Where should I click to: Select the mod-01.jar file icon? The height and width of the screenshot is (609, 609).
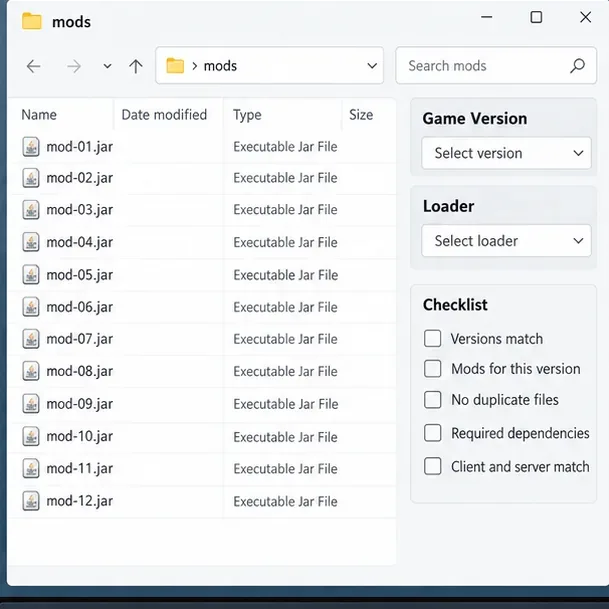pyautogui.click(x=31, y=147)
